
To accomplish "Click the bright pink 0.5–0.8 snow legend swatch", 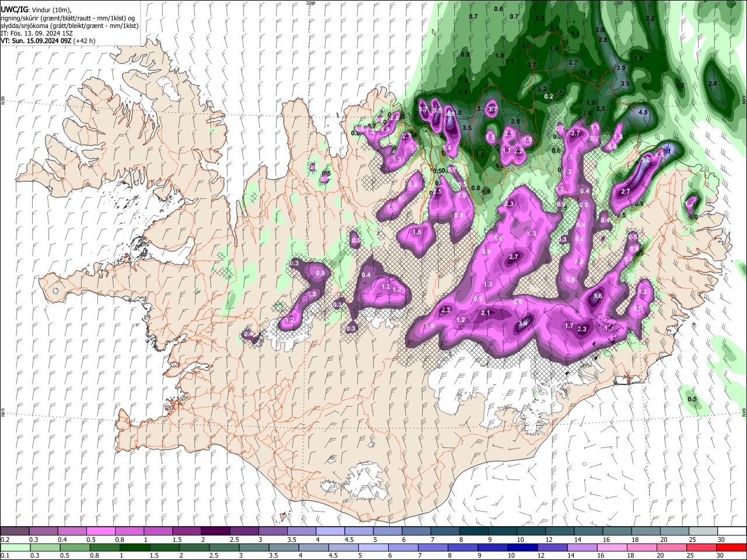I will 100,531.
